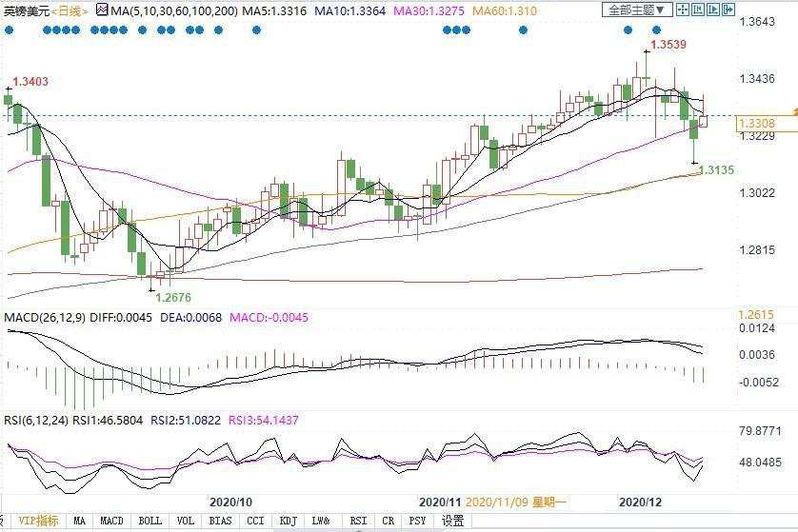Switch to the RSI indicator tab

pos(358,521)
